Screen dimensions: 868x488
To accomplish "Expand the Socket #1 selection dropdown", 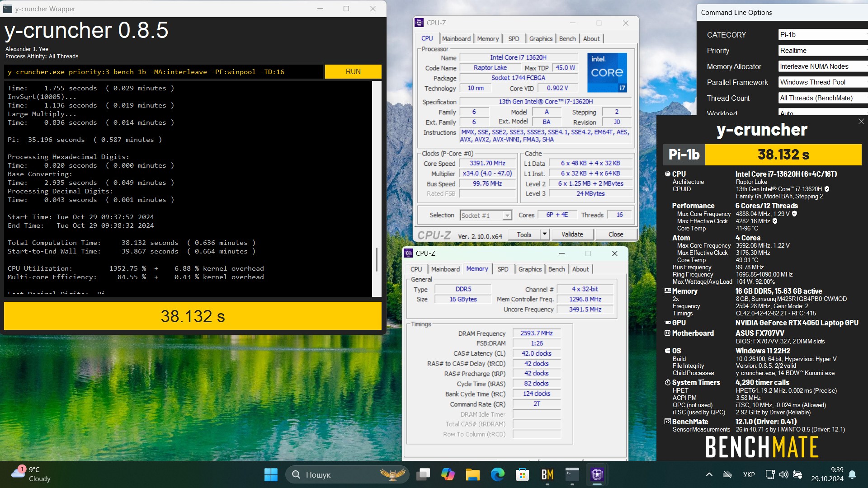I will [507, 216].
